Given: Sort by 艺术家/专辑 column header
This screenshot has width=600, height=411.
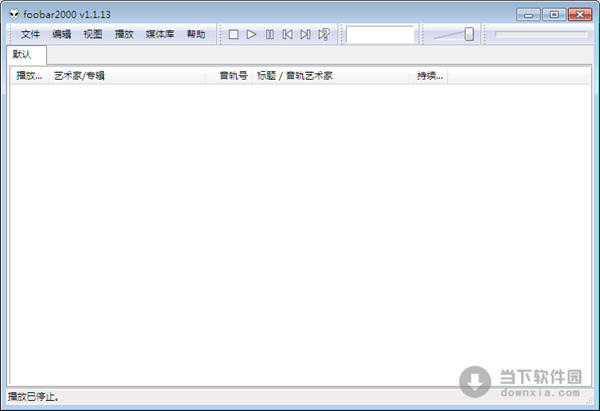Looking at the screenshot, I should (127, 76).
